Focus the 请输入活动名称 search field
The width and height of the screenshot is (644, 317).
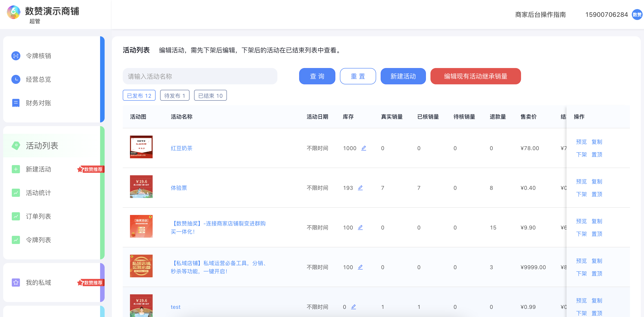tap(200, 76)
